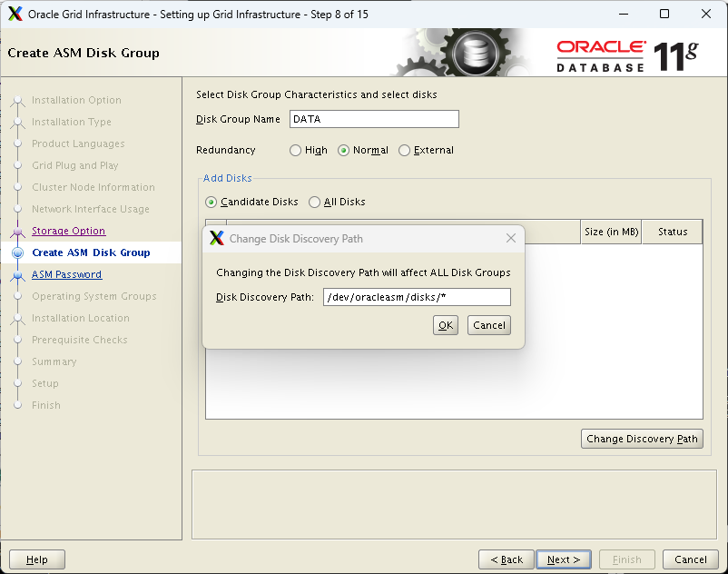Select Candidate Disks radio option

211,202
